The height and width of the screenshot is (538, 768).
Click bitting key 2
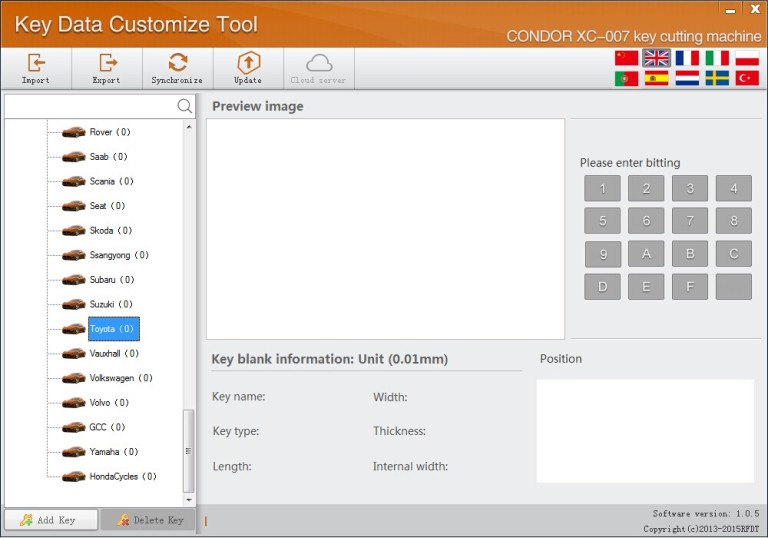click(x=646, y=188)
